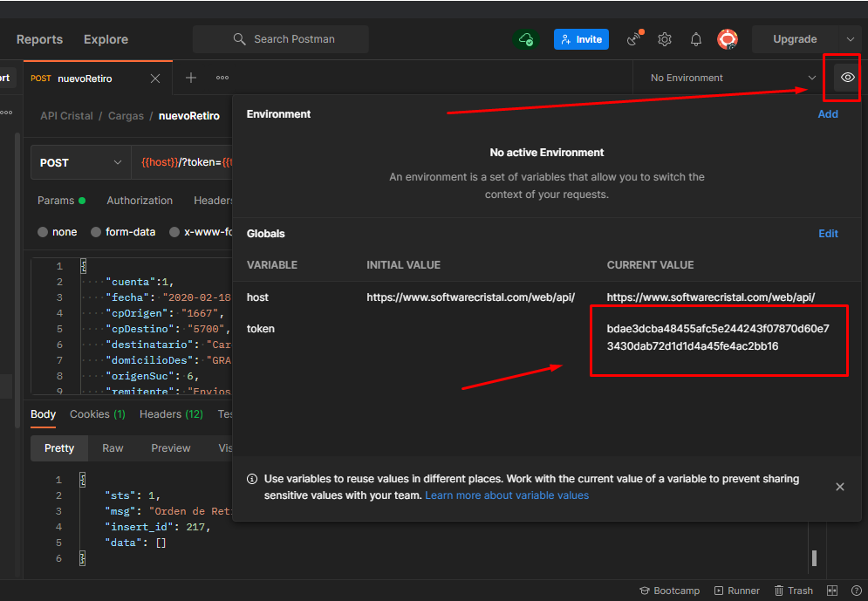Dismiss the variables info banner
The image size is (868, 601).
pyautogui.click(x=840, y=487)
